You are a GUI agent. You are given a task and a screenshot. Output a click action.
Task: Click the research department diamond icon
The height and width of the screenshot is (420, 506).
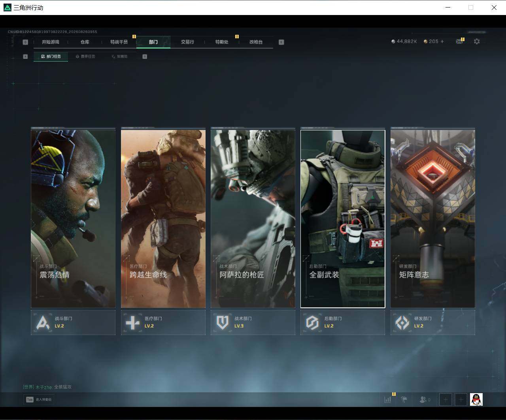tap(402, 323)
